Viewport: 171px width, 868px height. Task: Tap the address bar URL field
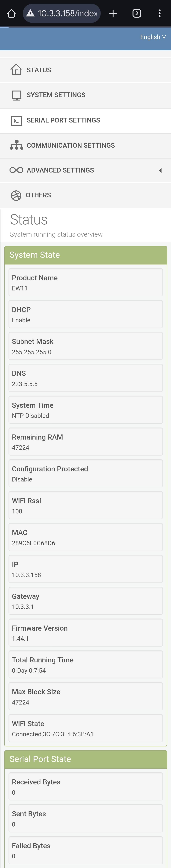tap(67, 13)
